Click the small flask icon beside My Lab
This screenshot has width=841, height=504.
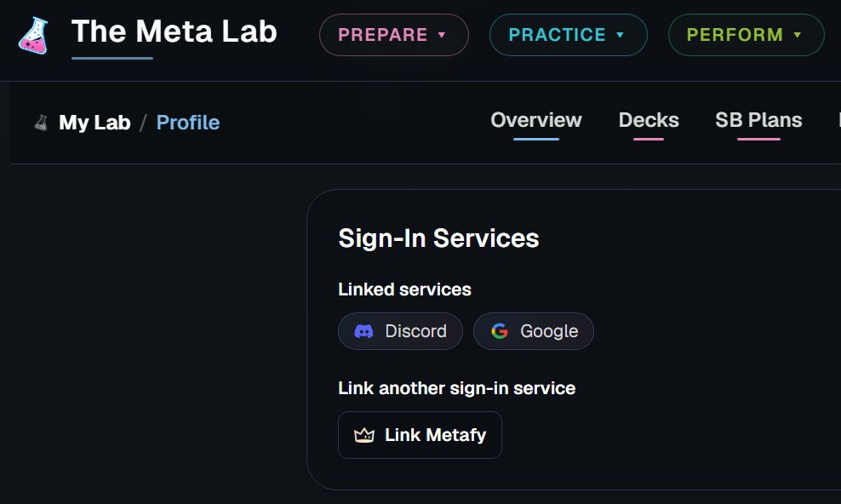41,123
